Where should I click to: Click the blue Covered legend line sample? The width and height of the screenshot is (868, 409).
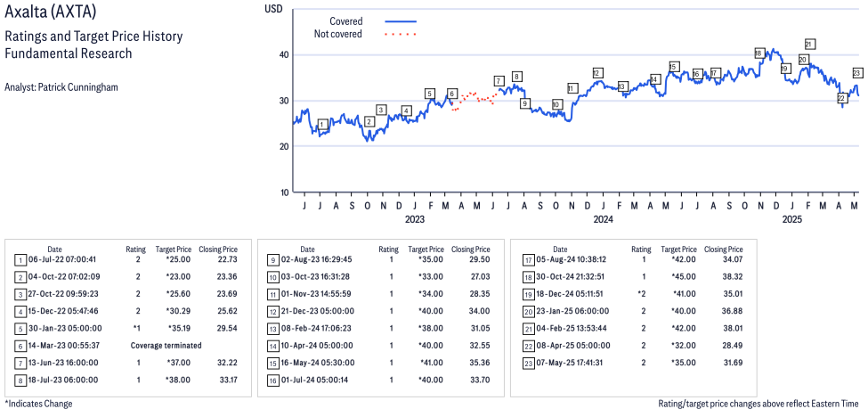click(x=401, y=21)
